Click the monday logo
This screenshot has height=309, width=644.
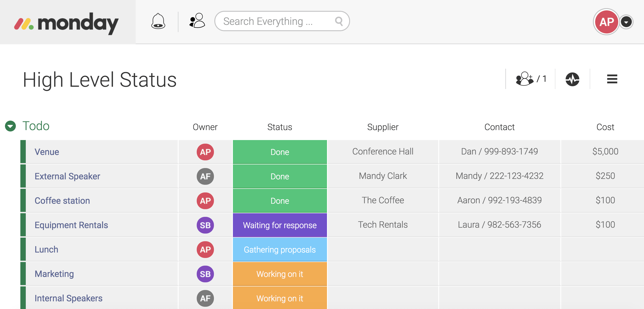point(66,23)
